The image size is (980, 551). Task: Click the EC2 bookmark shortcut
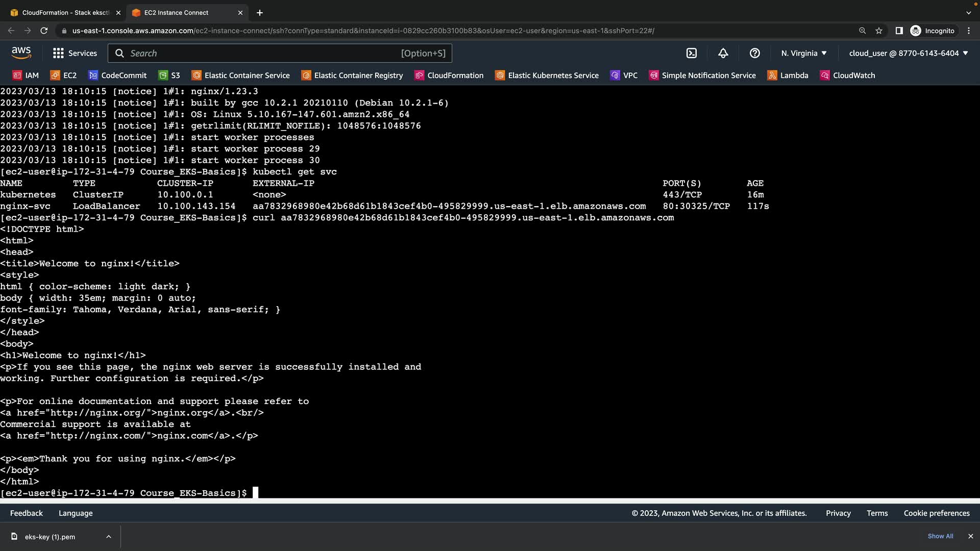[63, 76]
